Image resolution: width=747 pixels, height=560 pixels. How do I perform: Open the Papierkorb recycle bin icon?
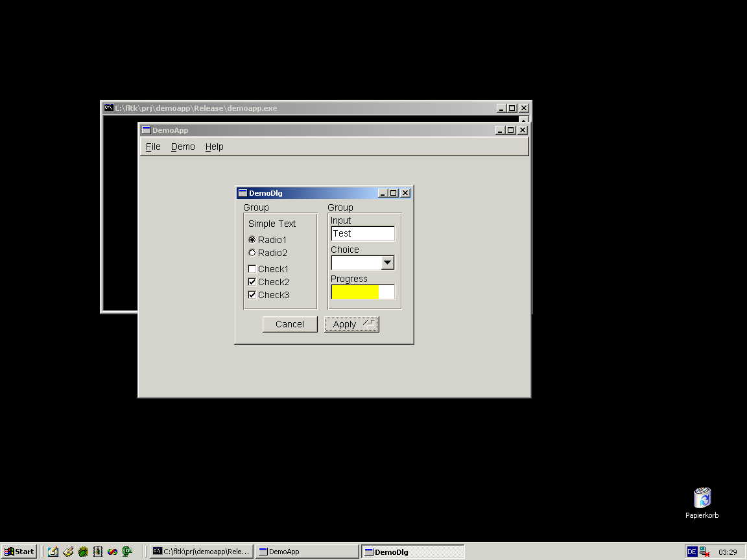coord(702,498)
